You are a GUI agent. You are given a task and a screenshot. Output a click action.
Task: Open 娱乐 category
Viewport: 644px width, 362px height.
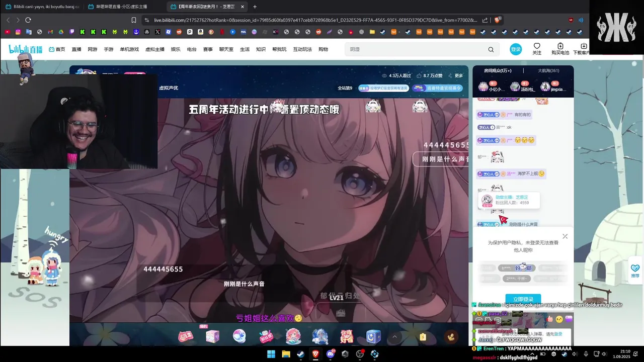(x=176, y=49)
